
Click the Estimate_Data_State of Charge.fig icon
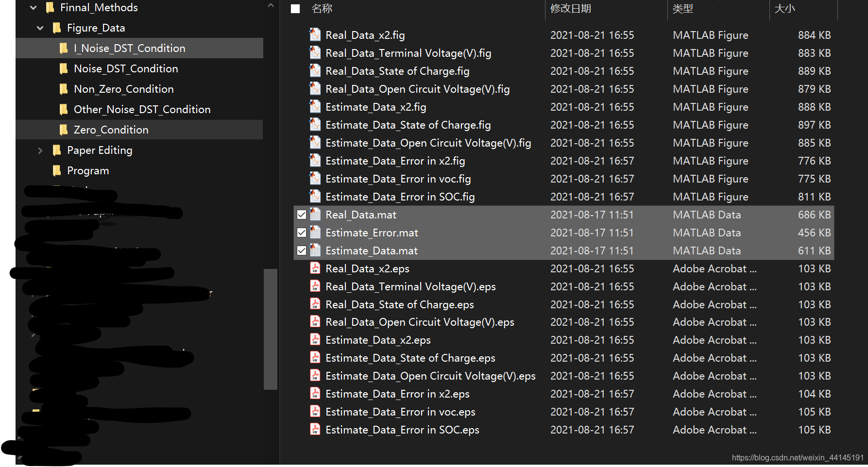pyautogui.click(x=315, y=124)
